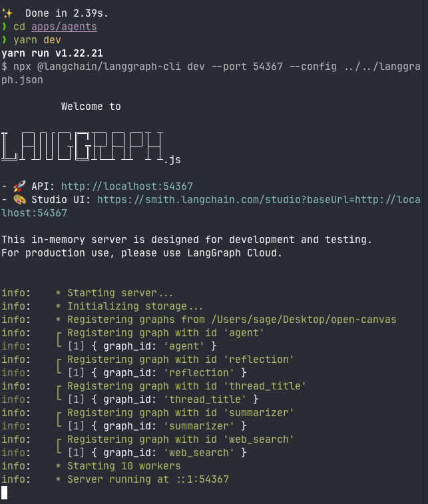Click the "Done in 2.39s." text

point(67,13)
